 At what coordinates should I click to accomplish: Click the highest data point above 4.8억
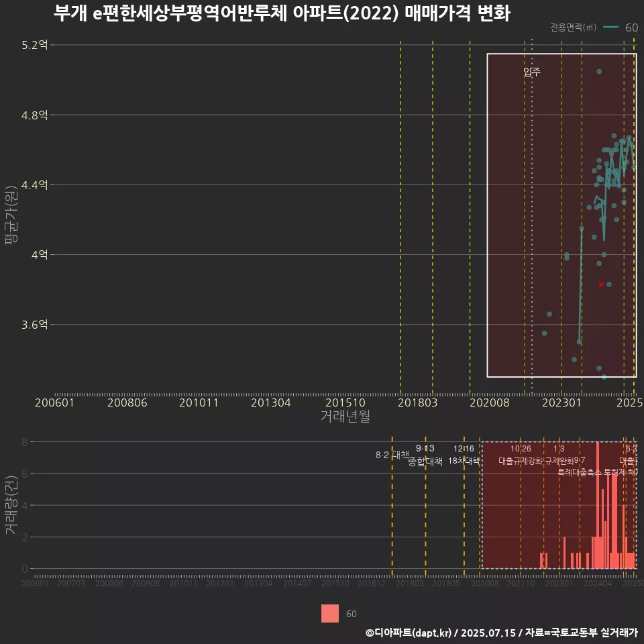(x=599, y=72)
